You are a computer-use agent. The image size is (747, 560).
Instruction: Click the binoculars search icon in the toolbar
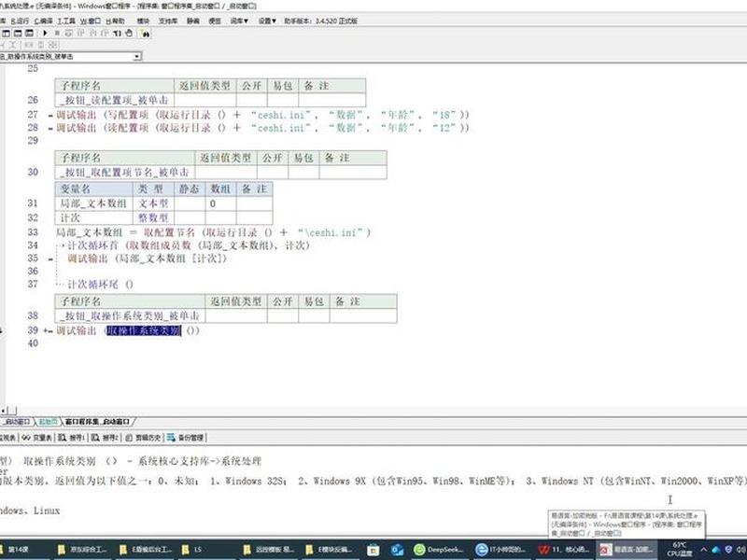pyautogui.click(x=146, y=34)
